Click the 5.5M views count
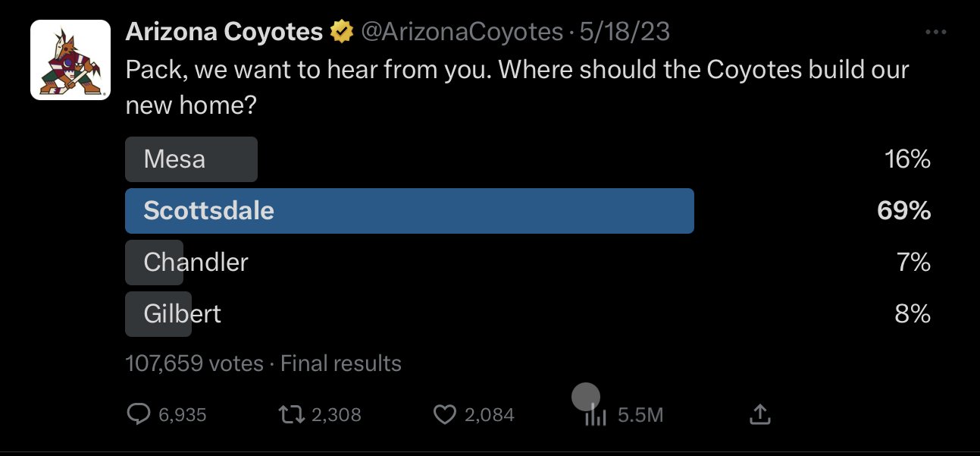Screen dimensions: 980x456 640,415
